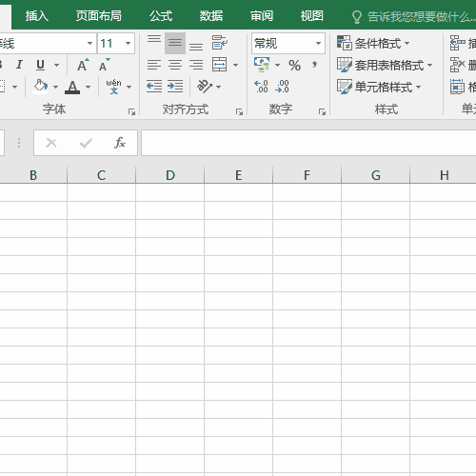Select column B header
The height and width of the screenshot is (476, 476).
point(33,175)
